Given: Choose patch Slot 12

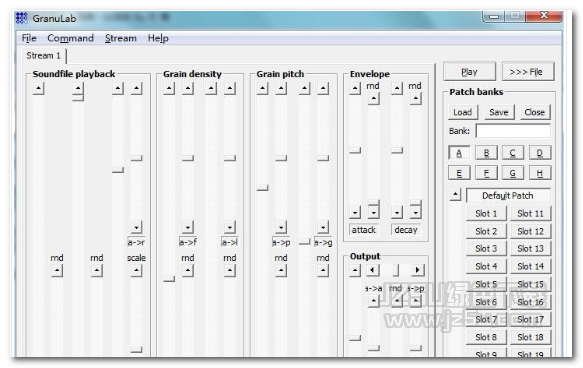Looking at the screenshot, I should 531,231.
